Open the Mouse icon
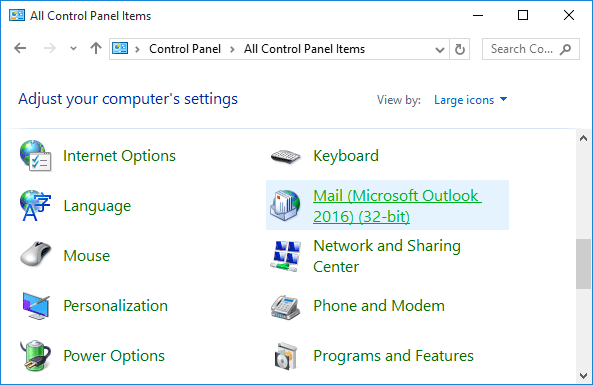593x385 pixels. pyautogui.click(x=35, y=254)
